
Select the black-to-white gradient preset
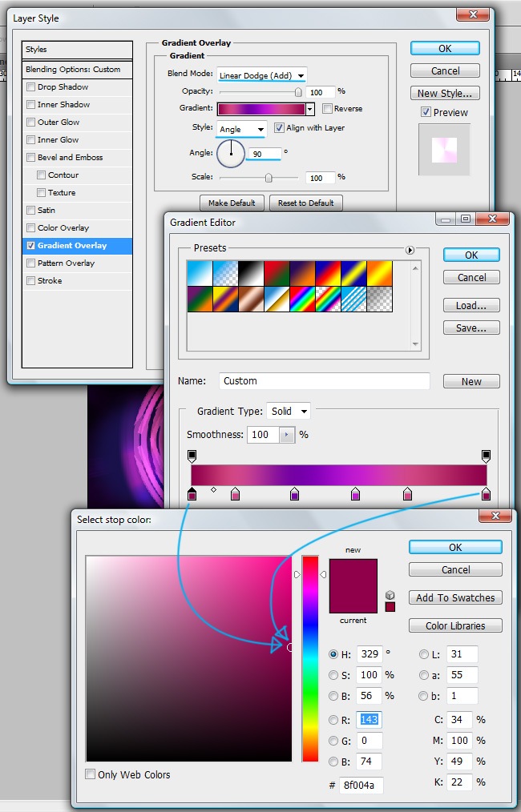(251, 273)
